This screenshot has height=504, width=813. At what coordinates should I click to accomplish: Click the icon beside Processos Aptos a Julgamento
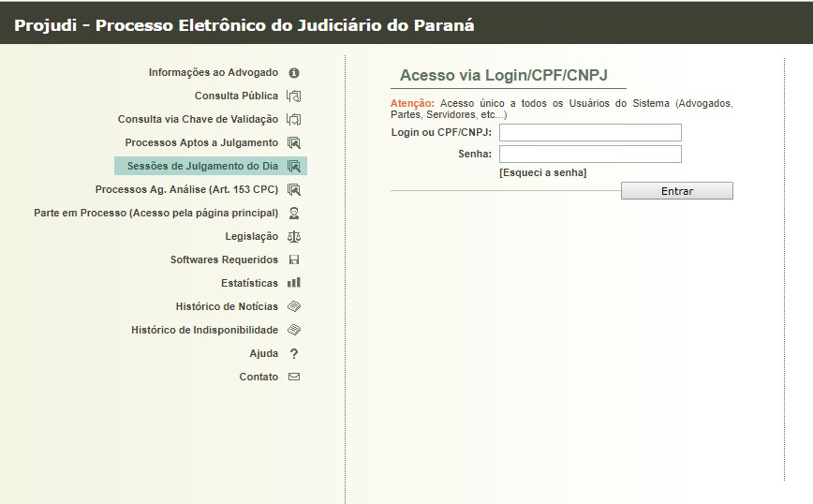pos(294,143)
